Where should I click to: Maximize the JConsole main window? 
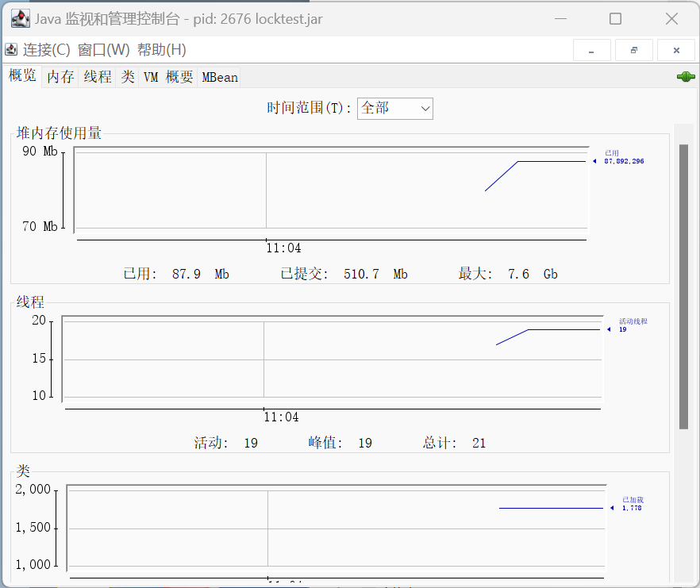pos(615,19)
